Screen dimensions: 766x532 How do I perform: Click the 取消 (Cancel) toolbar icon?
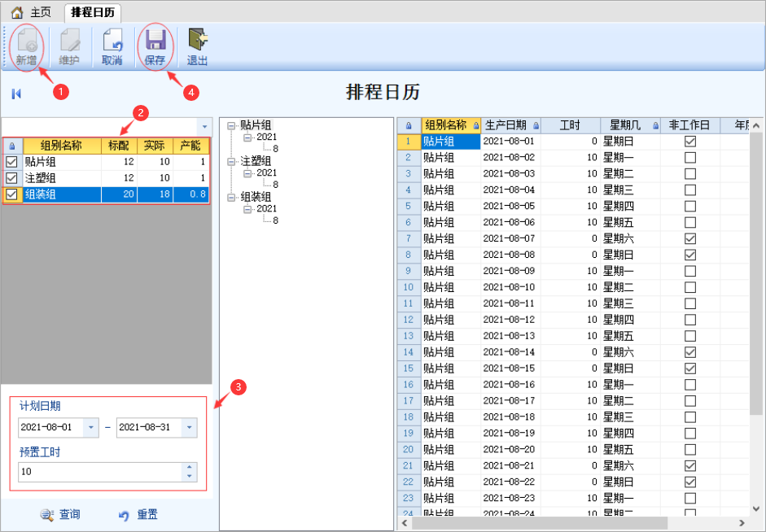(x=112, y=40)
